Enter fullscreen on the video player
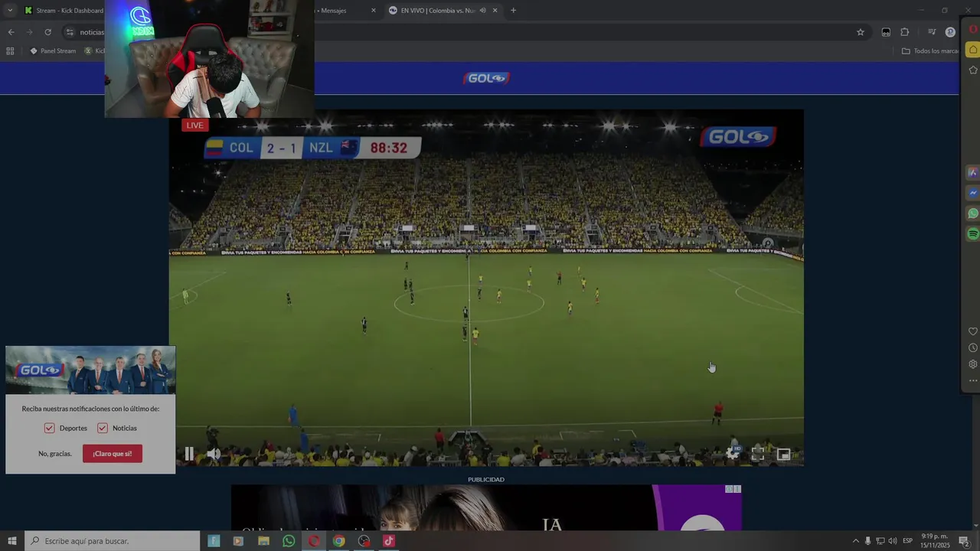 (x=758, y=454)
